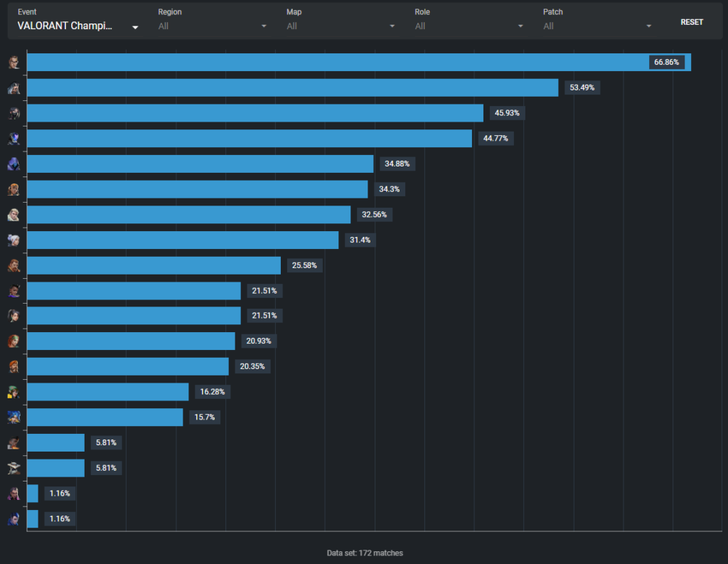Select the Fade agent icon beside the 53.49% bar

pyautogui.click(x=14, y=87)
